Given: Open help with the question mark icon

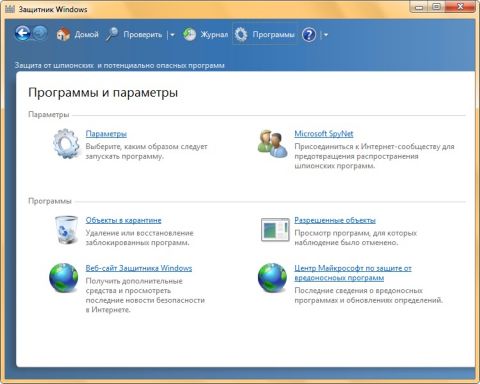Looking at the screenshot, I should [x=309, y=34].
